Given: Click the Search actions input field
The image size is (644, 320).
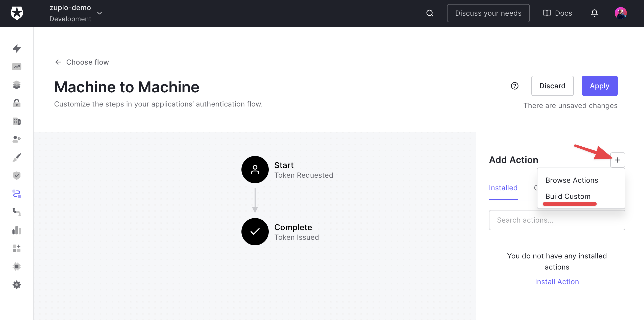Looking at the screenshot, I should (557, 220).
